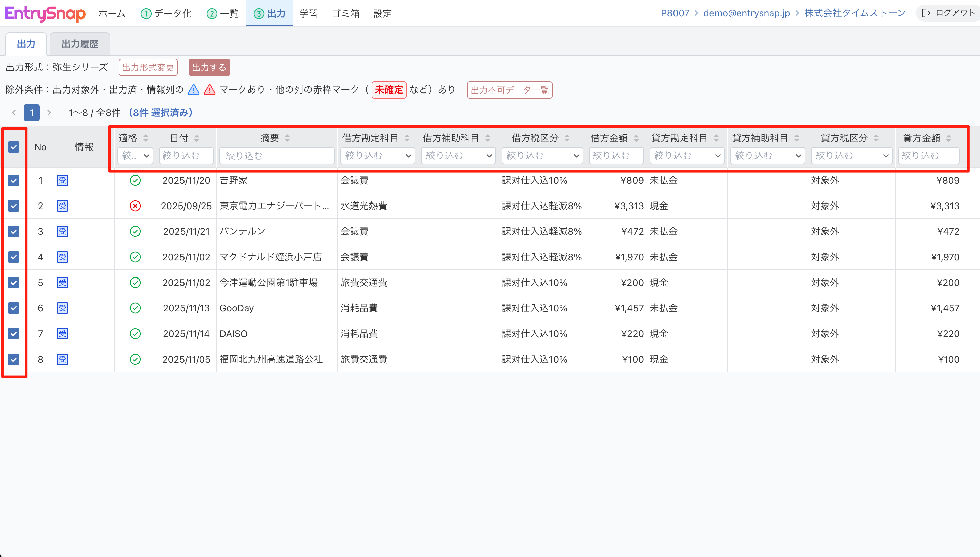Click the 出力する button
The height and width of the screenshot is (557, 980).
click(x=209, y=67)
